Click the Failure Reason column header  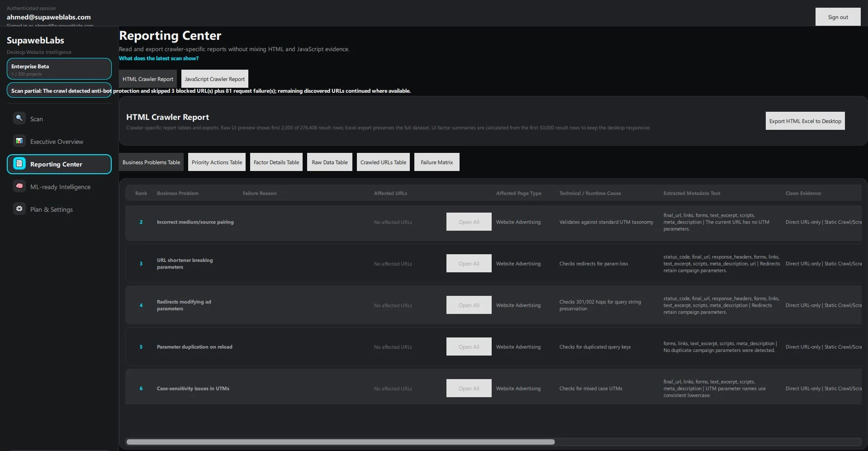click(260, 193)
